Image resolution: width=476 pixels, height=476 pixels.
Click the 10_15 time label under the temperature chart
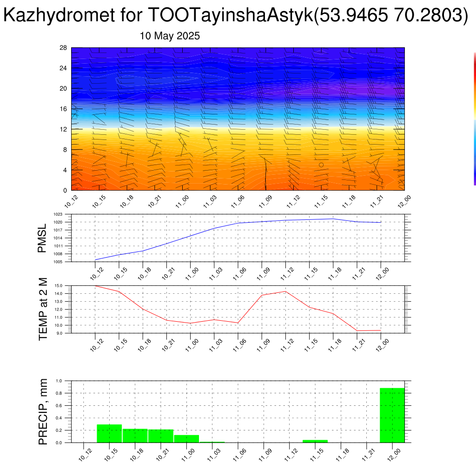[x=121, y=345]
